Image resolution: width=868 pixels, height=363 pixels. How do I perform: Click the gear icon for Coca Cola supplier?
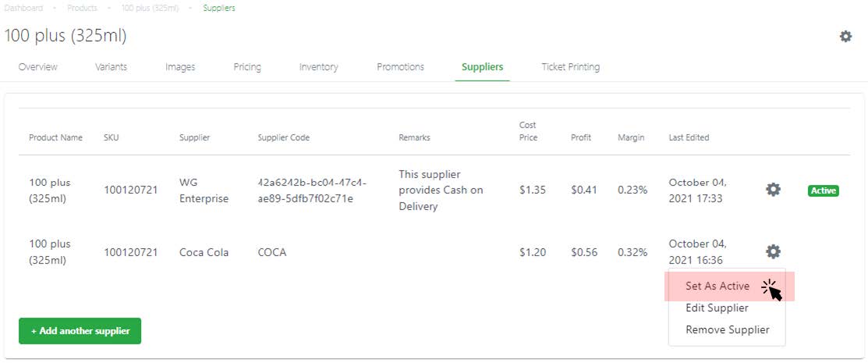click(x=773, y=251)
